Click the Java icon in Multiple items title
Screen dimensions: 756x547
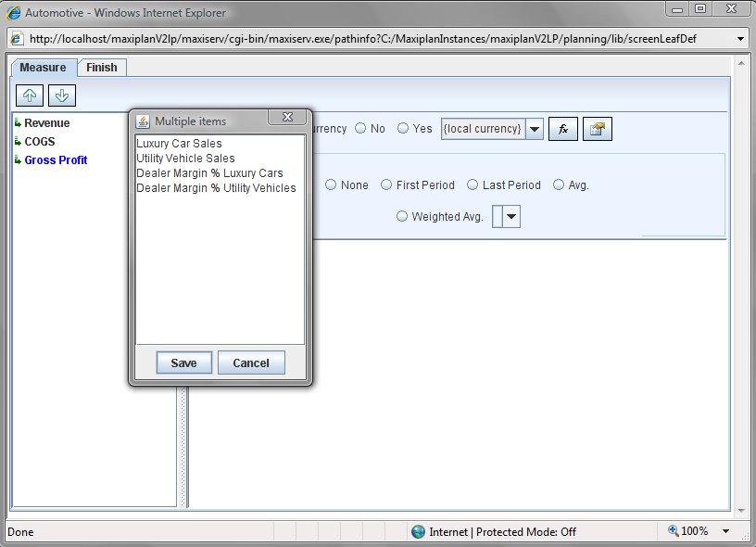[144, 121]
